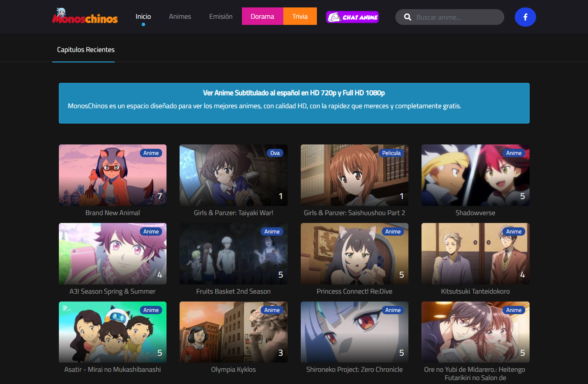Open the Dorama section
Viewport: 588px width, 384px height.
[262, 17]
